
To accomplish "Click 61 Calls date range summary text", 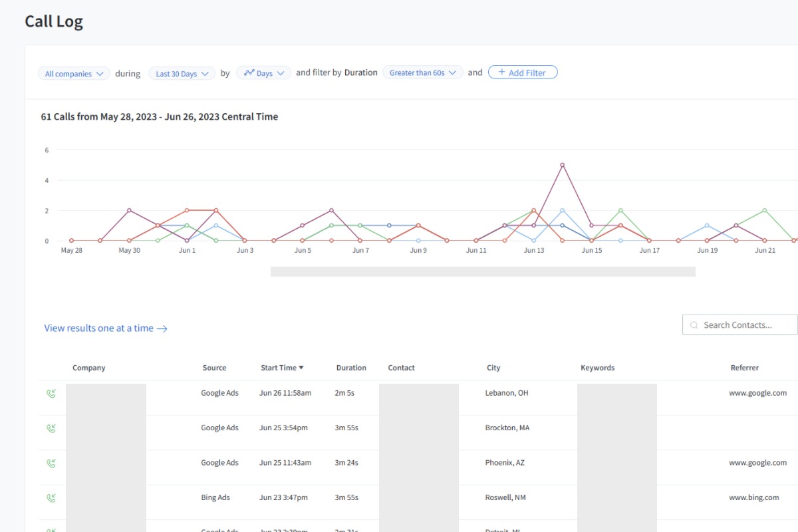I will coord(160,116).
